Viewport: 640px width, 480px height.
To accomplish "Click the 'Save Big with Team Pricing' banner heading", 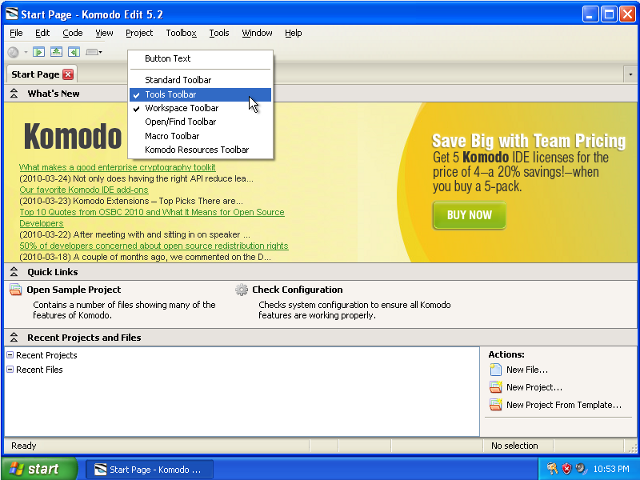I will click(529, 141).
